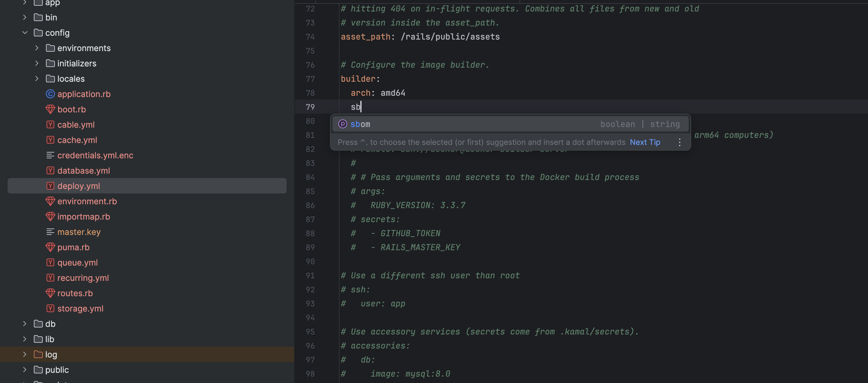Click the boot.rb ruby gem icon
Viewport: 868px width, 383px height.
pyautogui.click(x=50, y=109)
